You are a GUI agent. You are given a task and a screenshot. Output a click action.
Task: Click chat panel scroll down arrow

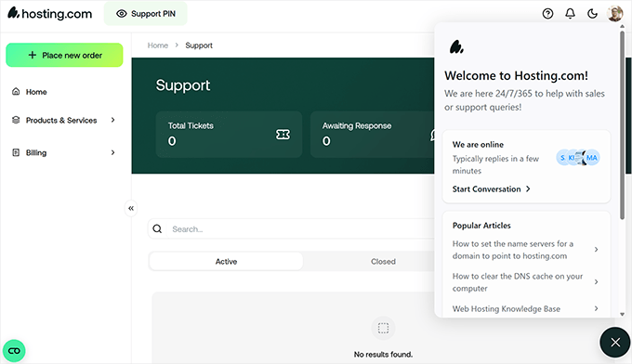pos(623,314)
